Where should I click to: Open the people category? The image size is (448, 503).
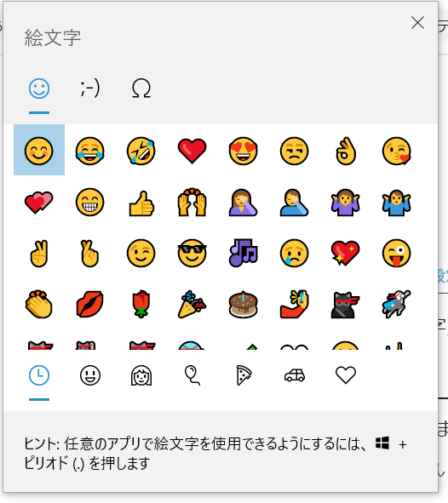click(x=141, y=375)
